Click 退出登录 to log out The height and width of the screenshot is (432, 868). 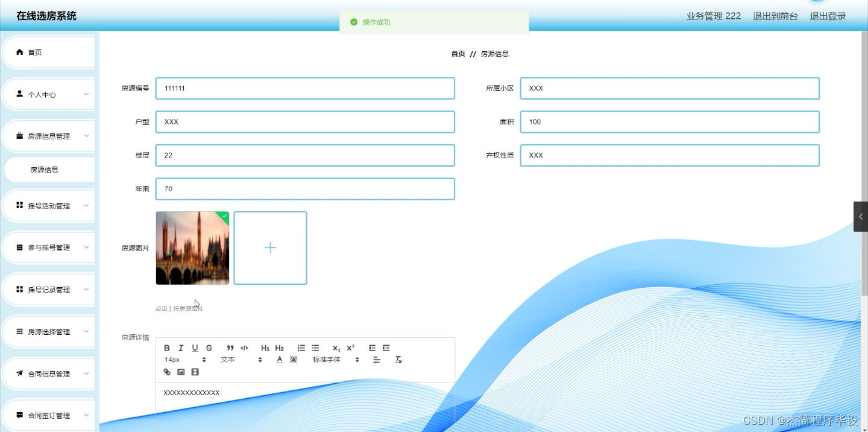827,16
